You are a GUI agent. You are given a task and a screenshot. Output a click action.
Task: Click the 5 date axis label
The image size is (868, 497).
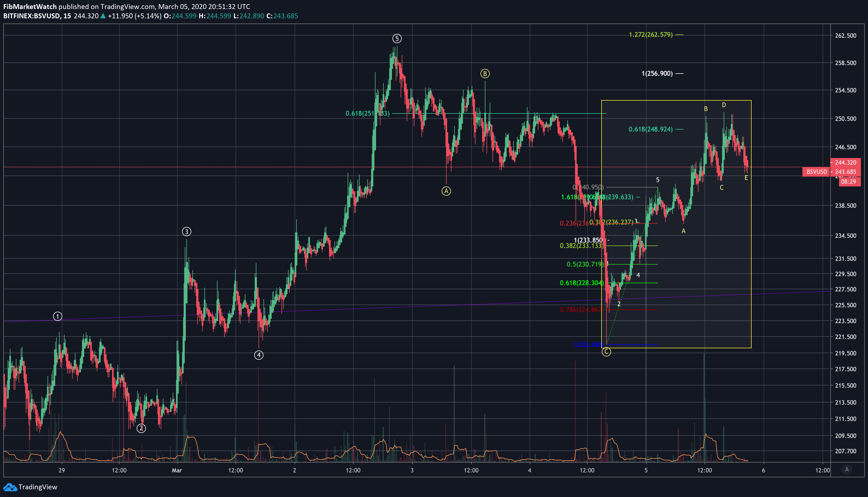click(646, 471)
